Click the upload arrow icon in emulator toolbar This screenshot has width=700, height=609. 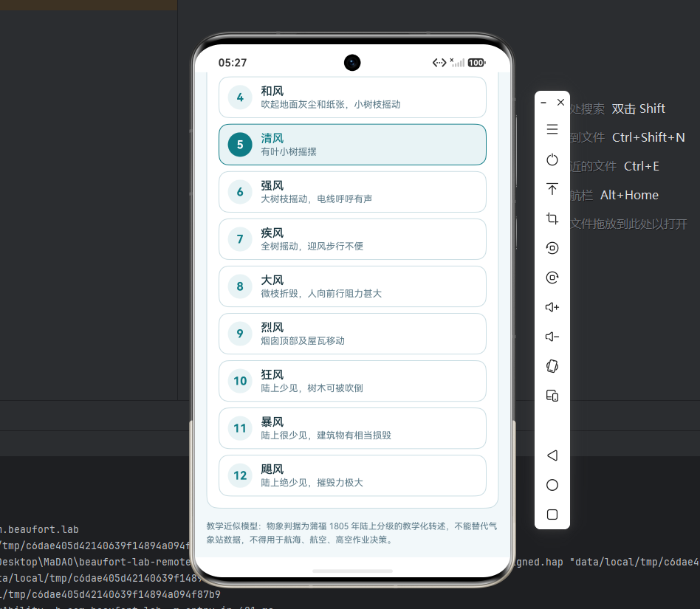click(552, 189)
